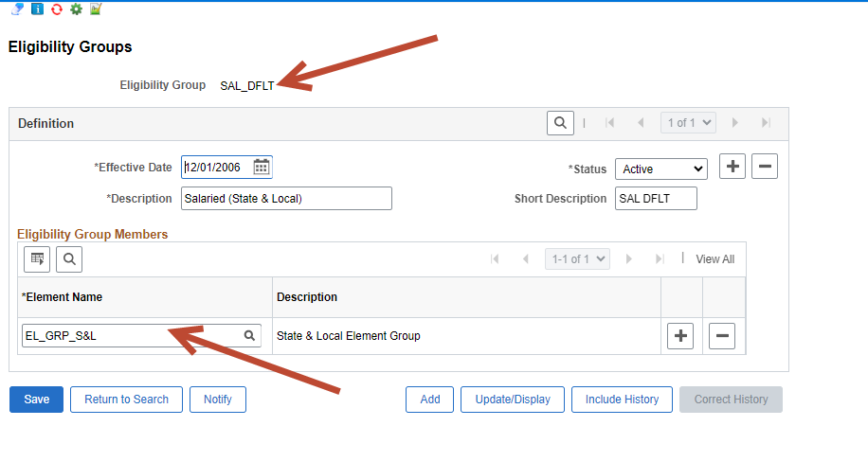868x462 pixels.
Task: Click the Description column header
Action: click(x=307, y=297)
